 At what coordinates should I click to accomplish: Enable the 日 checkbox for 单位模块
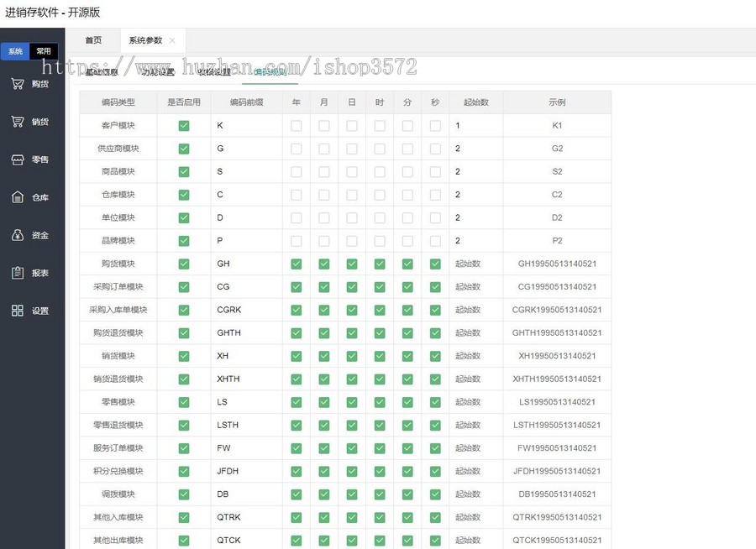tap(352, 218)
